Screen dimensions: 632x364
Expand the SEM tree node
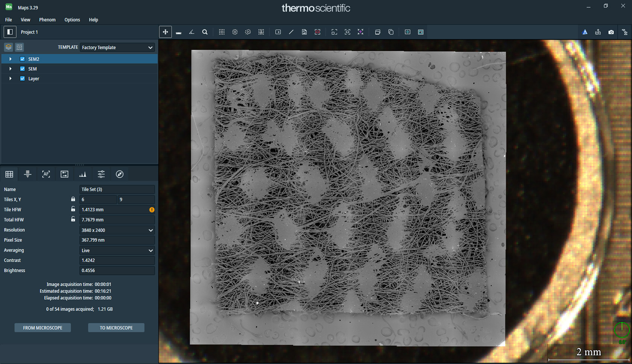coord(11,69)
